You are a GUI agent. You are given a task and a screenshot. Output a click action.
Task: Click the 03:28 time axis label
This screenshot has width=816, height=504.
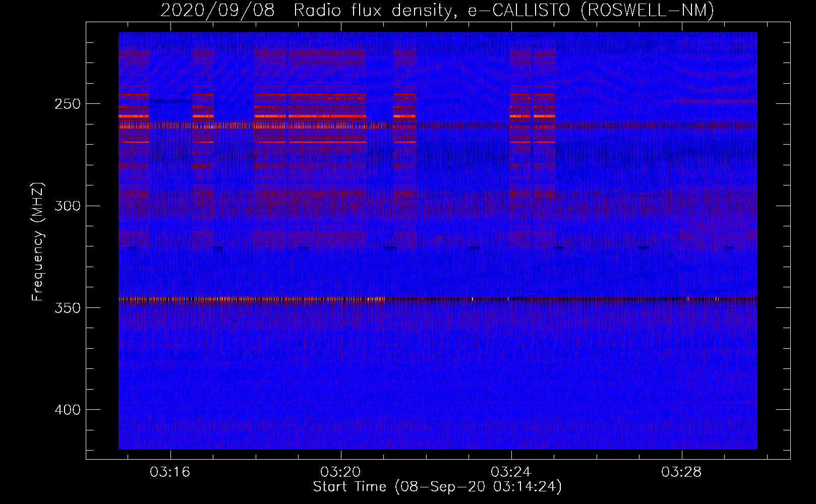pyautogui.click(x=681, y=472)
